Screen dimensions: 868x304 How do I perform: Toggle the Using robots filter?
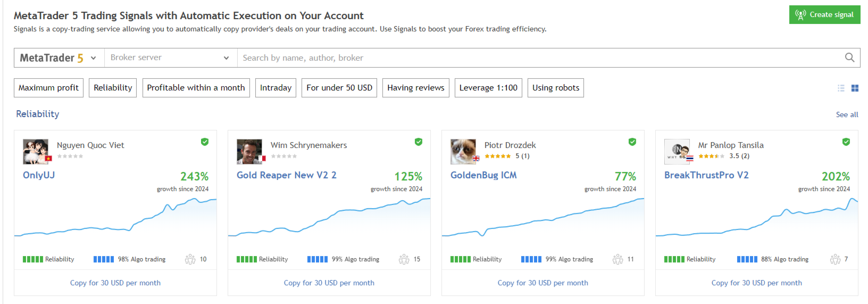point(556,88)
